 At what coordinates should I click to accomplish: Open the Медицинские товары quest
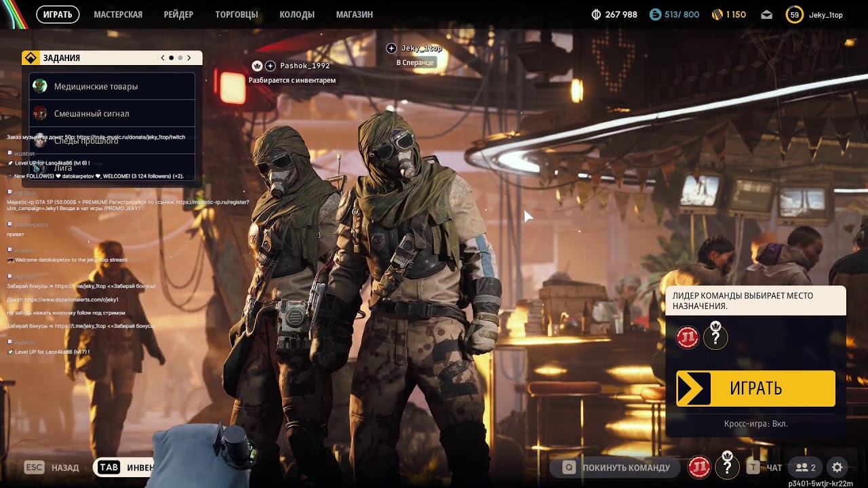112,86
